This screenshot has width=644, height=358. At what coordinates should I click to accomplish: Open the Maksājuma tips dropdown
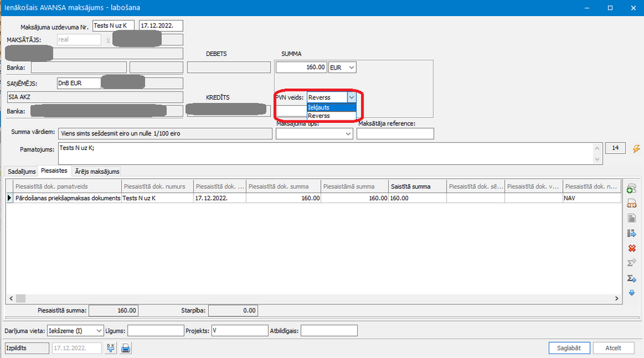[348, 134]
